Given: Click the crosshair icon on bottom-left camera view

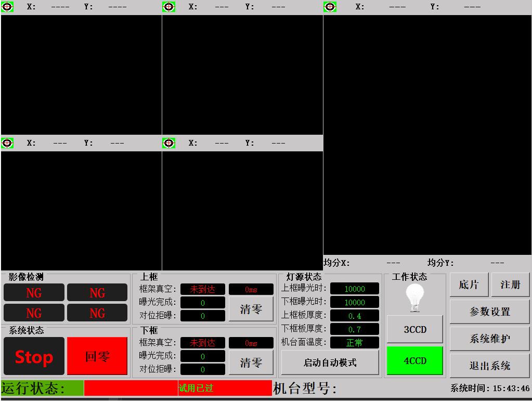Looking at the screenshot, I should click(x=7, y=143).
